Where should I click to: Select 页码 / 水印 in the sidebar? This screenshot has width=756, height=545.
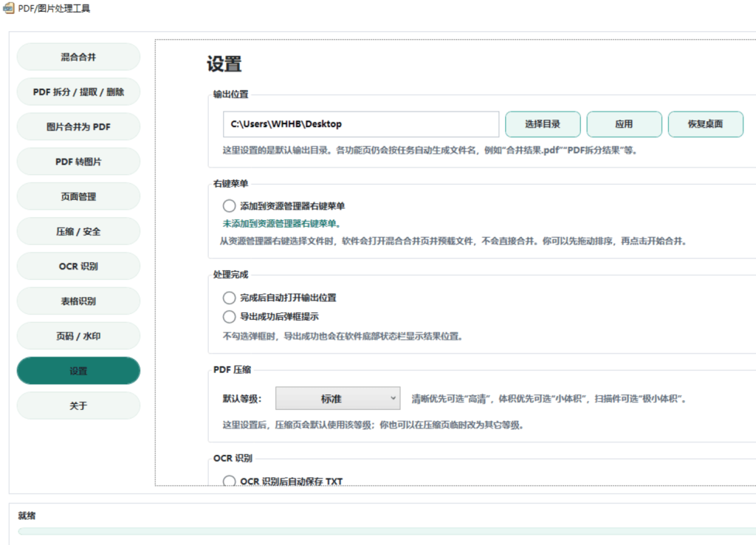click(x=78, y=336)
